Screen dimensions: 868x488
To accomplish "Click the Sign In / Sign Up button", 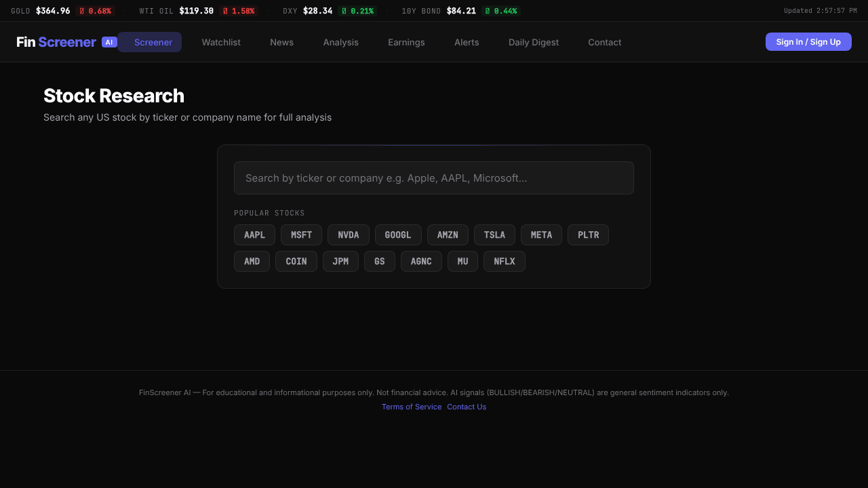I will tap(808, 42).
